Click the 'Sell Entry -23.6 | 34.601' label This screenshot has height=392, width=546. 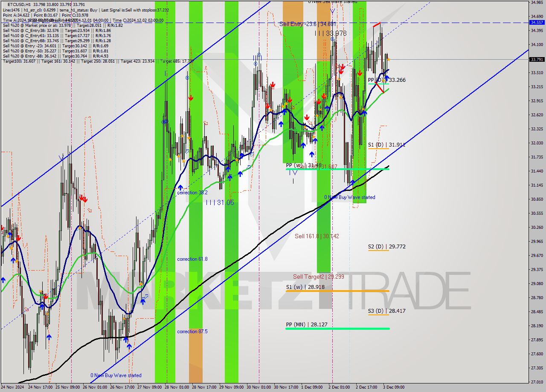coord(308,24)
